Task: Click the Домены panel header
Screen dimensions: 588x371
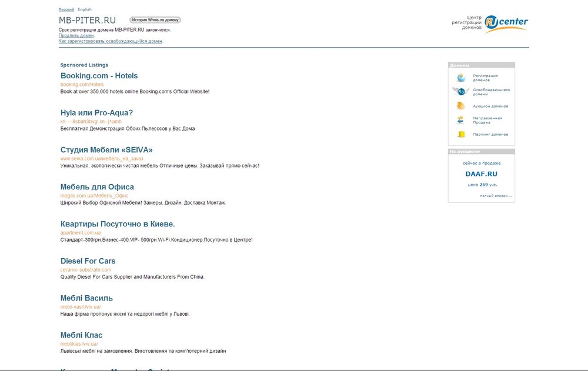Action: 482,65
